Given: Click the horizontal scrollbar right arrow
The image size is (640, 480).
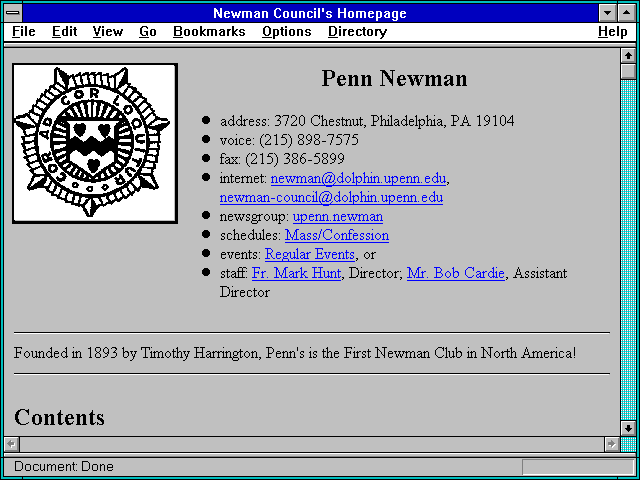Looking at the screenshot, I should [611, 444].
